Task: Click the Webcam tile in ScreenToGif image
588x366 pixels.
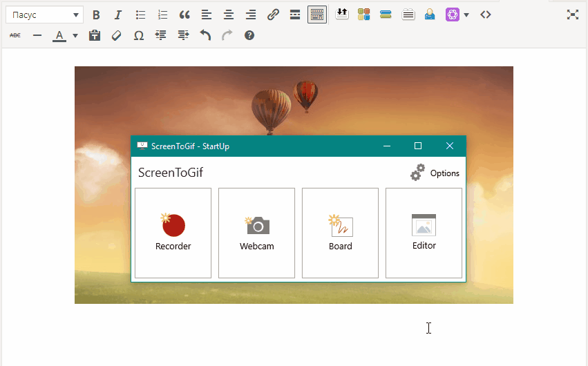Action: (256, 233)
